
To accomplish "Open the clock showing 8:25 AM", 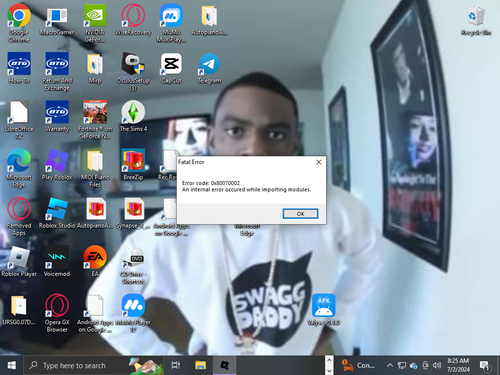I will 458,365.
